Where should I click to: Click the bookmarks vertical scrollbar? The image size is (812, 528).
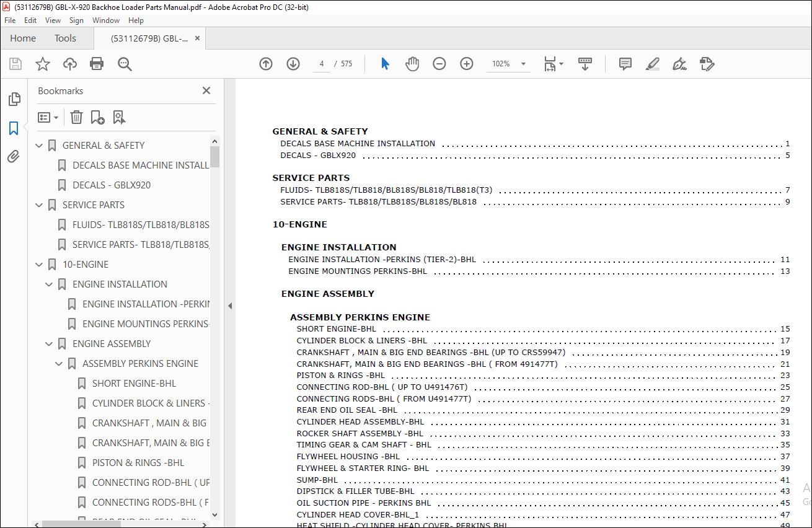(215, 156)
